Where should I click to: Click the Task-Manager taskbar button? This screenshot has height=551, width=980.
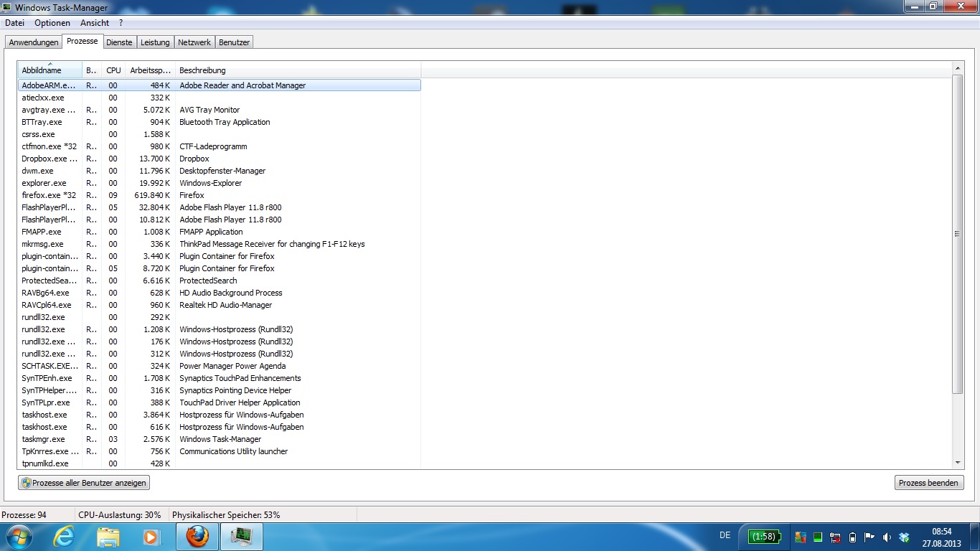pyautogui.click(x=242, y=537)
